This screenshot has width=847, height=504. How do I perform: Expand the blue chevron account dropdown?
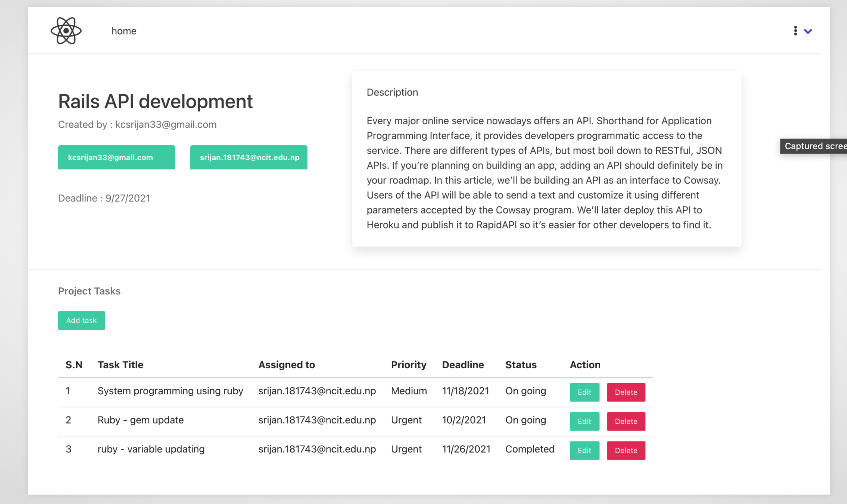(x=808, y=31)
